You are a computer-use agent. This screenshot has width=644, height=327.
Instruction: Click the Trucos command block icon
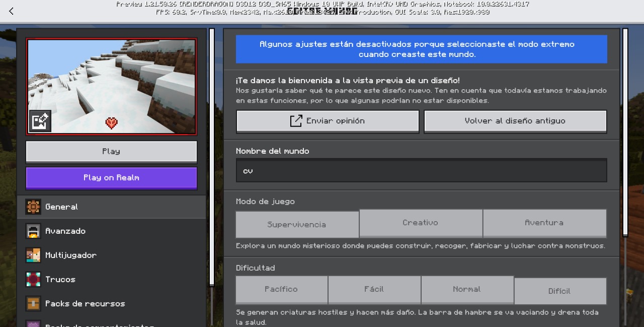33,279
